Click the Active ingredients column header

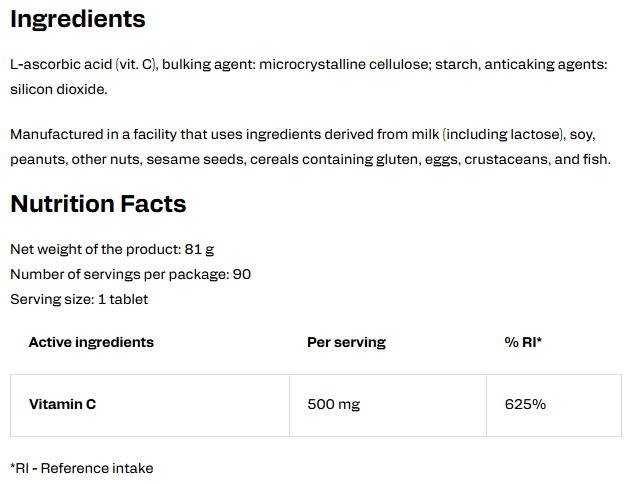tap(91, 342)
